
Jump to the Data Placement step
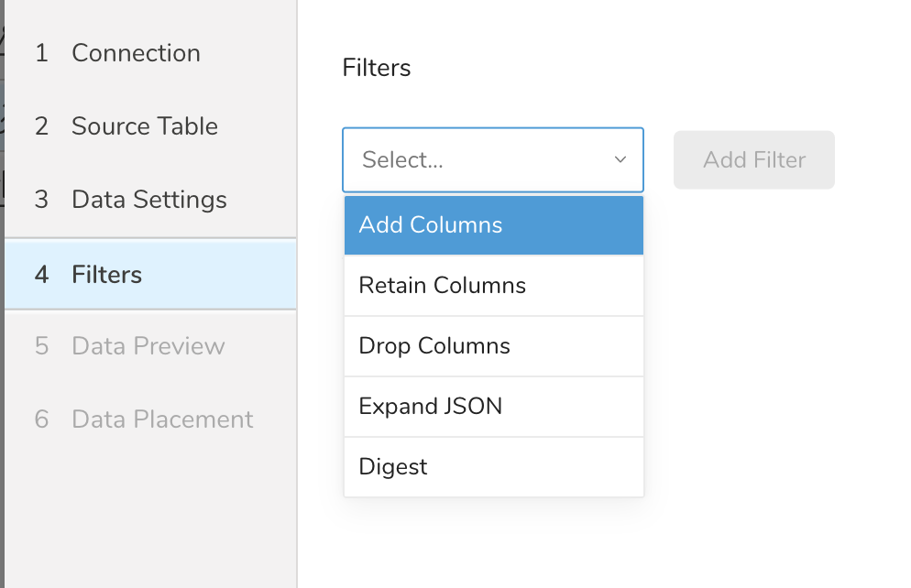point(162,419)
